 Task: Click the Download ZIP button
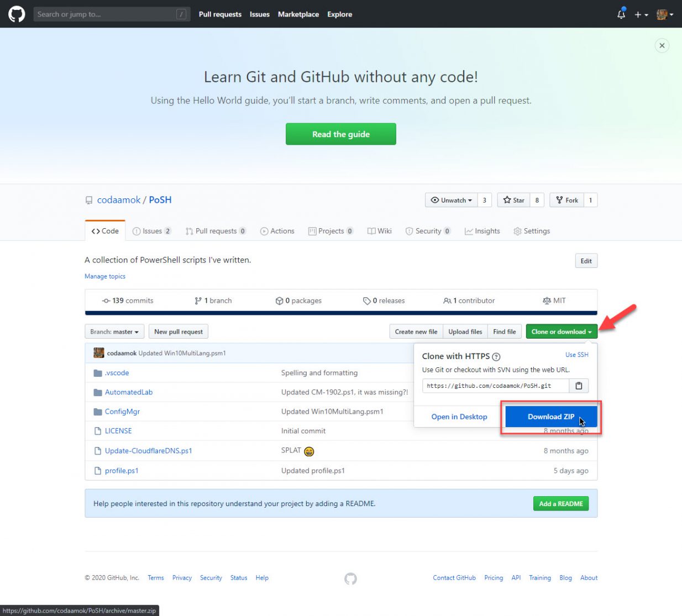pyautogui.click(x=550, y=417)
